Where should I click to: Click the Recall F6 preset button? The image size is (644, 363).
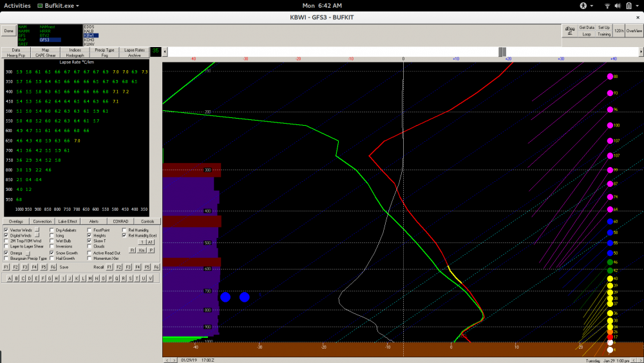(156, 267)
